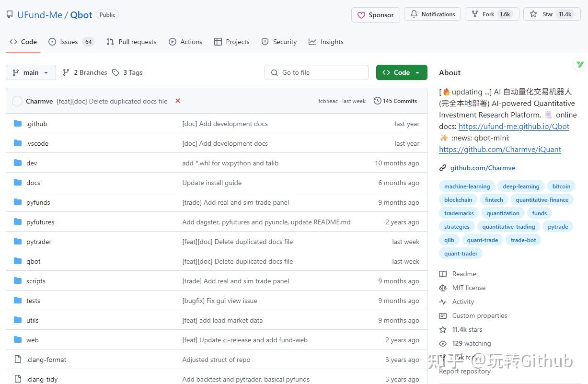
Task: Click the Vue devtools extension icon
Action: [x=580, y=64]
